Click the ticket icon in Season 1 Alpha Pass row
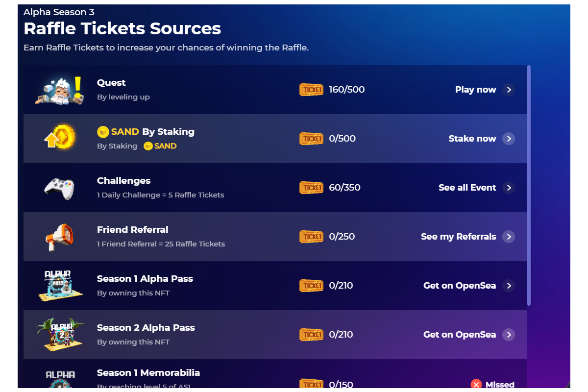Viewport: 588px width, 392px height. point(312,286)
